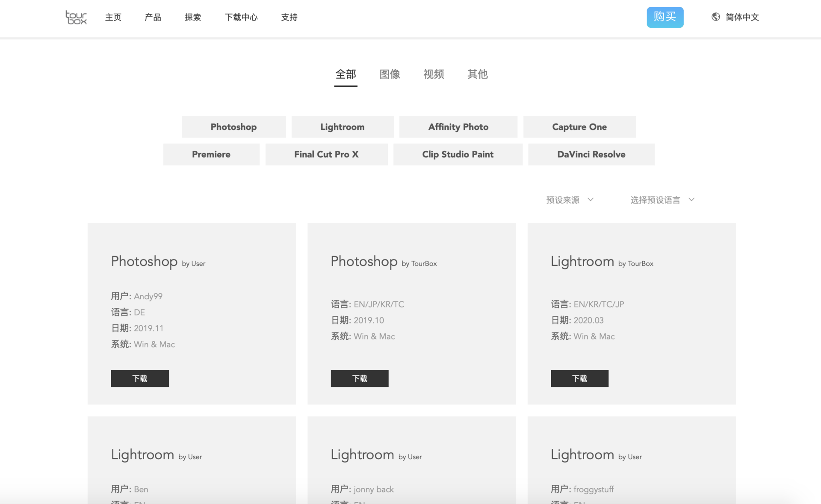Click the 预设来源 chevron arrow

tap(591, 200)
